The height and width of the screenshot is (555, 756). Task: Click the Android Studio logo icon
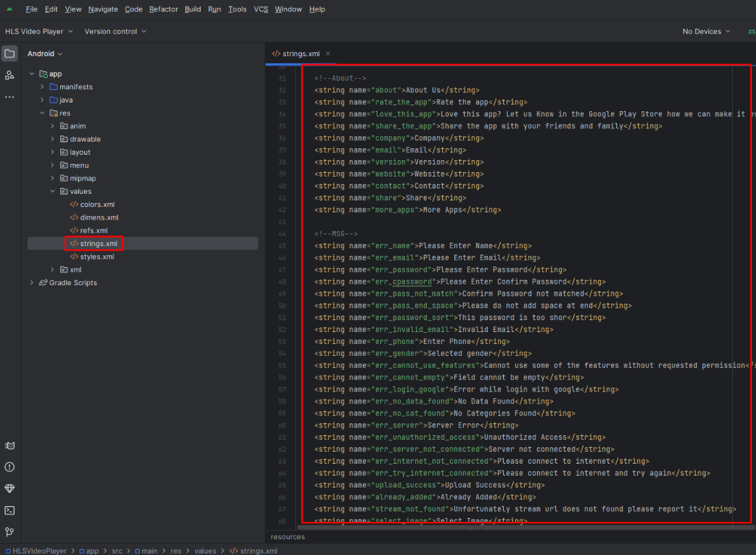click(10, 9)
